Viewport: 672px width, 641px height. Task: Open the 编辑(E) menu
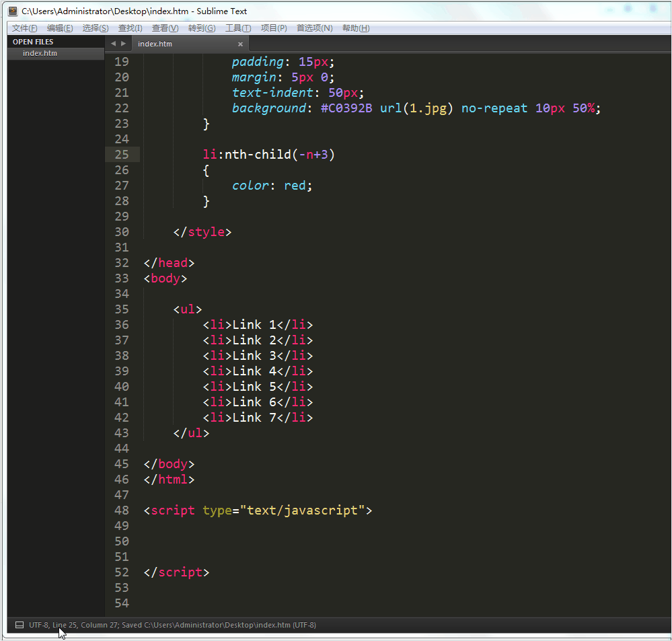point(60,28)
